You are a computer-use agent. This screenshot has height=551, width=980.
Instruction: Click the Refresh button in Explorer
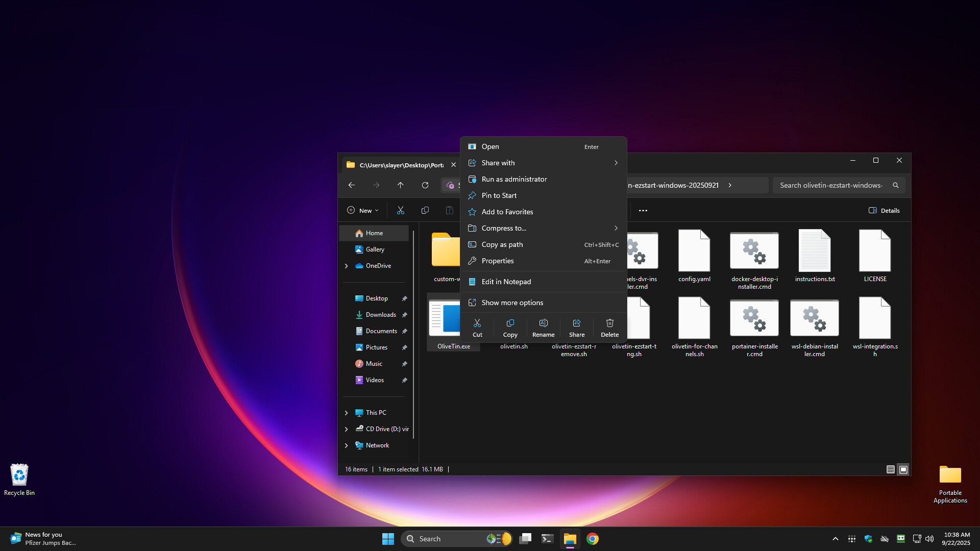pyautogui.click(x=425, y=185)
